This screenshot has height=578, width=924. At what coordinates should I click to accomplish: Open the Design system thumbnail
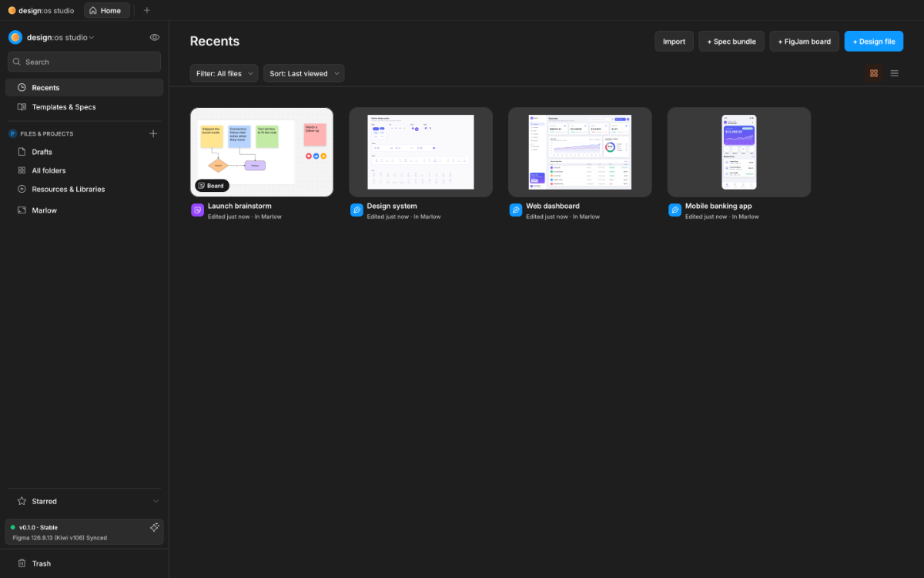click(420, 152)
